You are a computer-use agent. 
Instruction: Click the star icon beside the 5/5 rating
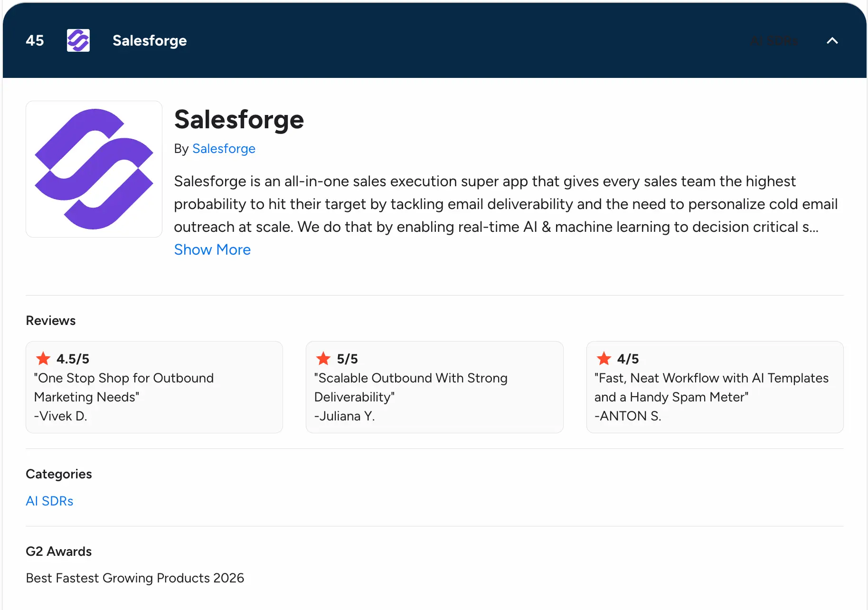[x=323, y=358]
